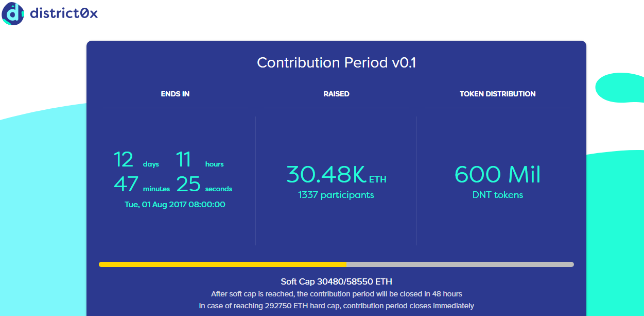This screenshot has height=316, width=644.
Task: Click the Tue, 01 Aug 2017 08:00:00 date
Action: click(x=175, y=205)
